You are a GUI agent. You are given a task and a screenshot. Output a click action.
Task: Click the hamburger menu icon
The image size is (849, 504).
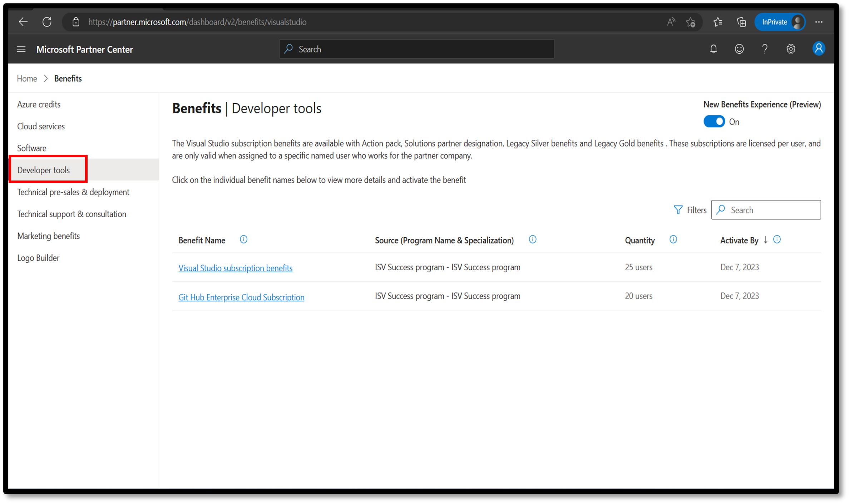click(x=21, y=49)
